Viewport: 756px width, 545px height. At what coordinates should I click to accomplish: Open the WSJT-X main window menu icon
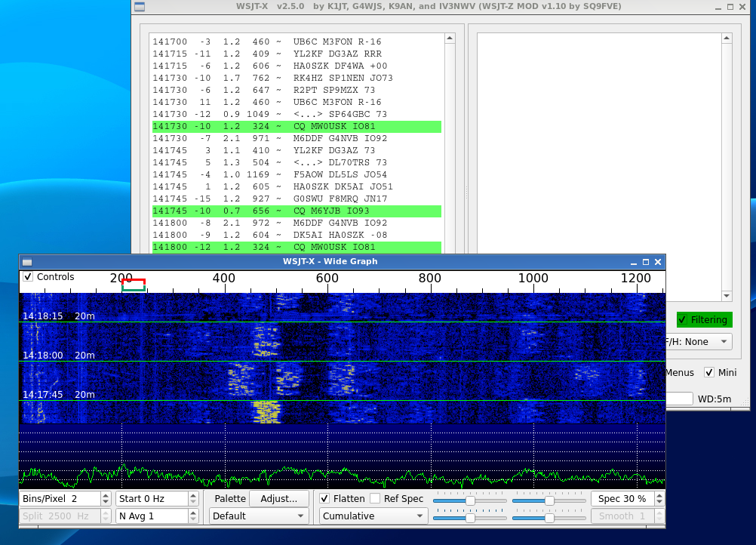click(140, 7)
